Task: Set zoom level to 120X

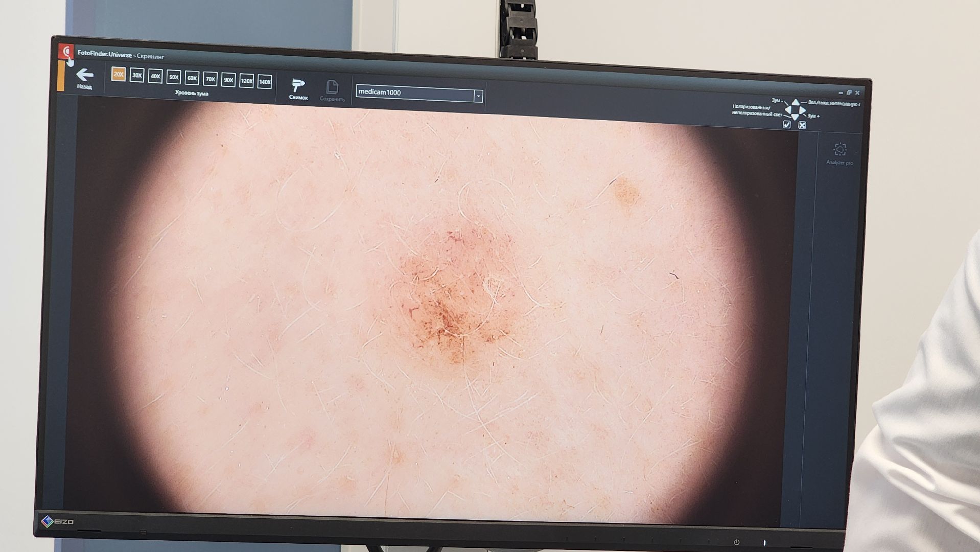Action: point(246,81)
